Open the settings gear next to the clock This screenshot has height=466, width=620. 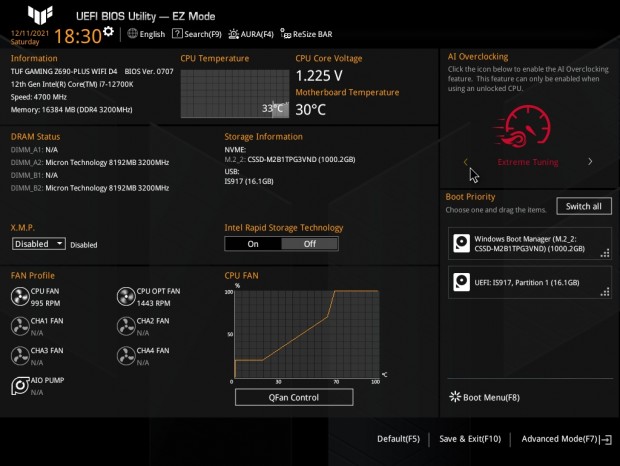click(x=108, y=31)
